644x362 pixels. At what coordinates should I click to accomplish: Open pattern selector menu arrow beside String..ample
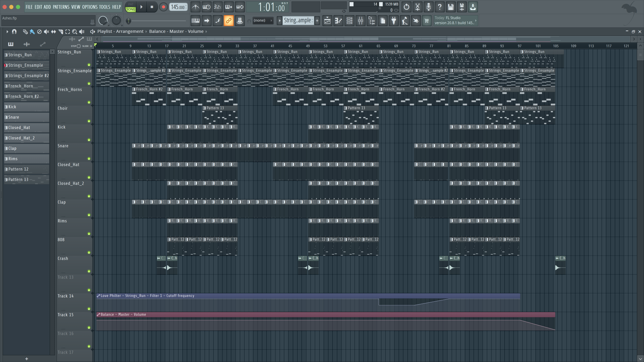(x=279, y=20)
